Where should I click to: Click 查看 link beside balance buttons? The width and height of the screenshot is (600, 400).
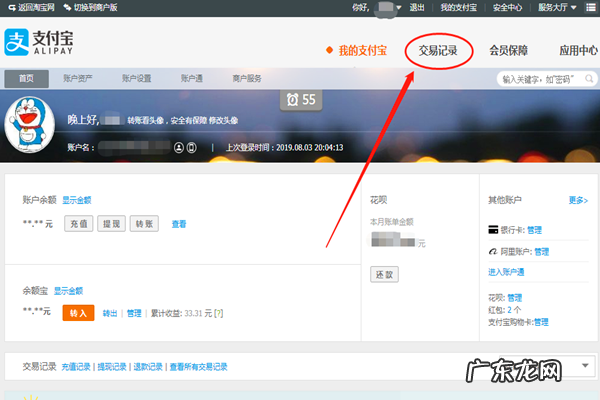point(179,224)
